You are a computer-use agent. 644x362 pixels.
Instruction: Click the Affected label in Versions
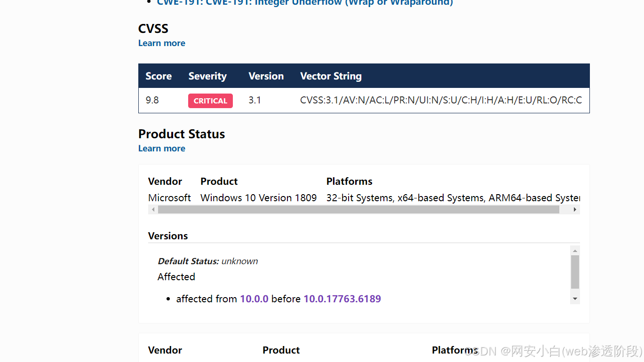pos(176,277)
